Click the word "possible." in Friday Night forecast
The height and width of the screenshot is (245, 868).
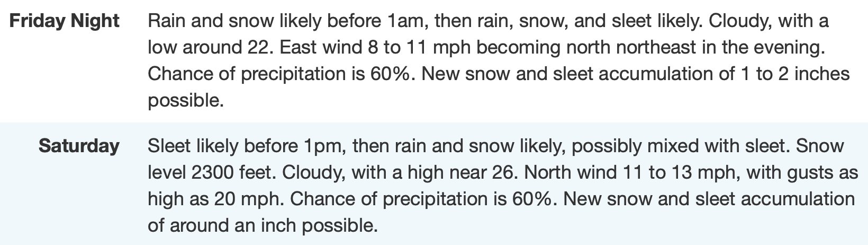click(186, 100)
